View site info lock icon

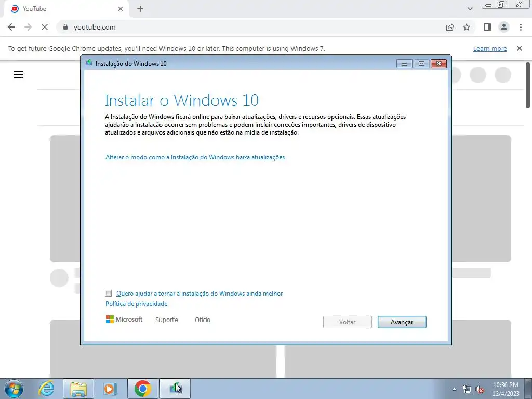click(65, 27)
